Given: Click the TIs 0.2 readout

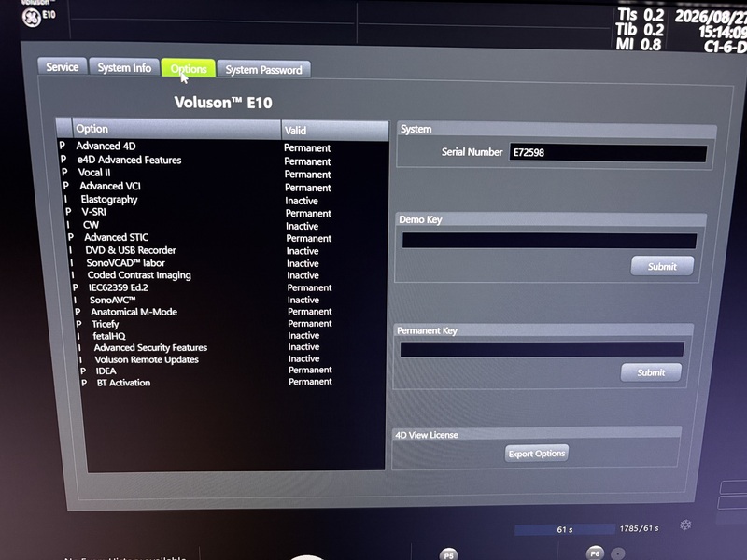Looking at the screenshot, I should point(641,15).
